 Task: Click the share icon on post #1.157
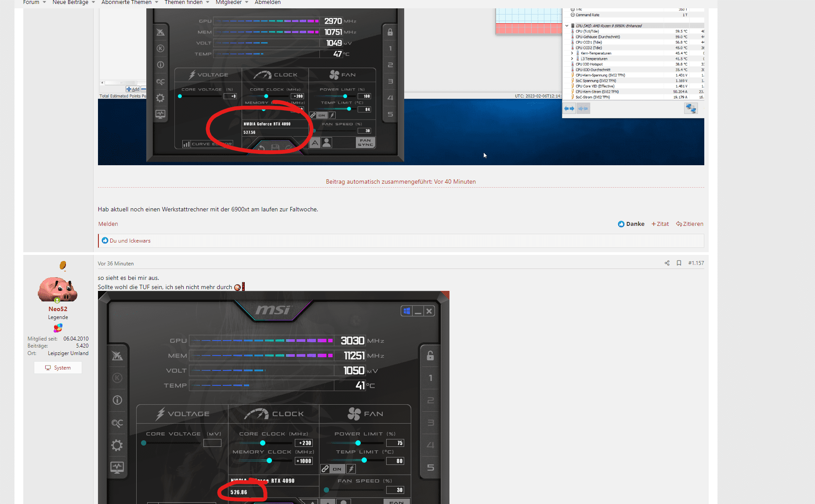pyautogui.click(x=667, y=263)
